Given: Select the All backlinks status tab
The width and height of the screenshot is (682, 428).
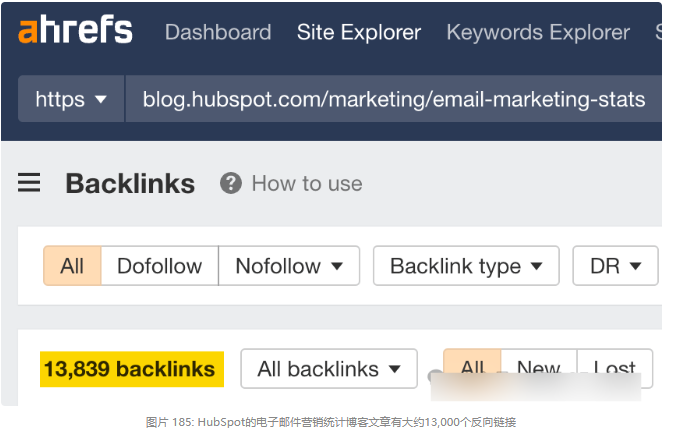Looking at the screenshot, I should 472,369.
